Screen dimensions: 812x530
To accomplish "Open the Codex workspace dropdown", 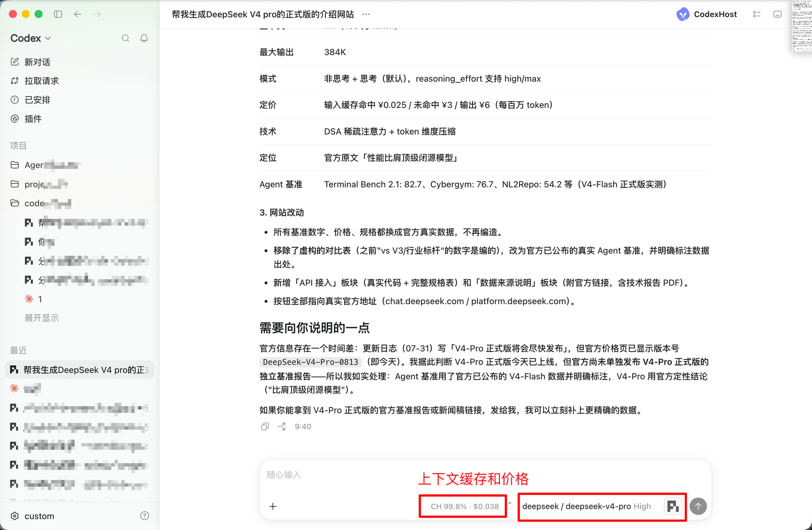I will pos(31,38).
